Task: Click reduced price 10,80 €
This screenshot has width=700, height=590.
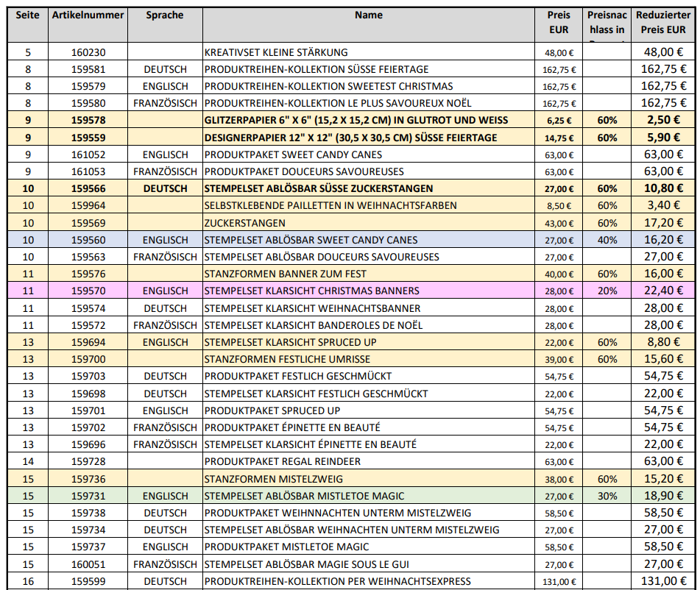Action: point(663,188)
